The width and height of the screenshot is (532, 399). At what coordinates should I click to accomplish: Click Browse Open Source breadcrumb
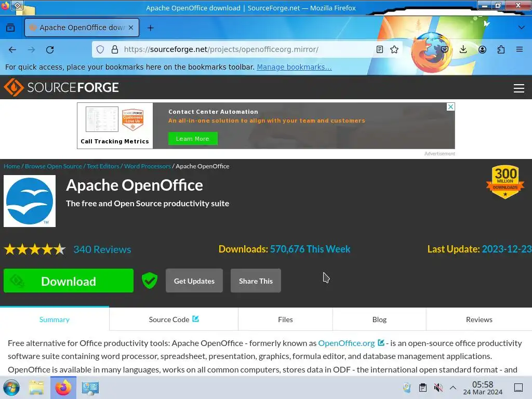54,166
